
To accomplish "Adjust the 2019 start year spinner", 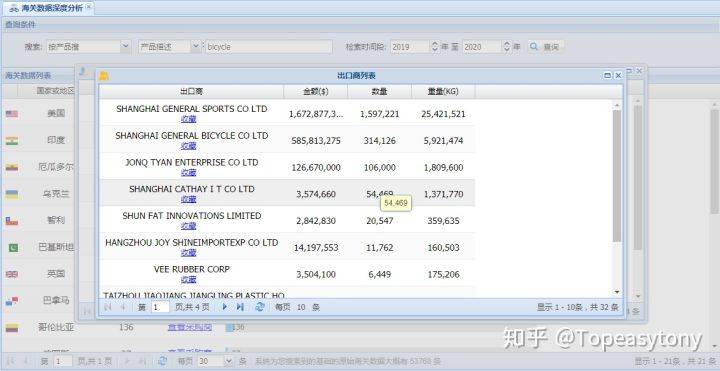I will click(x=434, y=47).
